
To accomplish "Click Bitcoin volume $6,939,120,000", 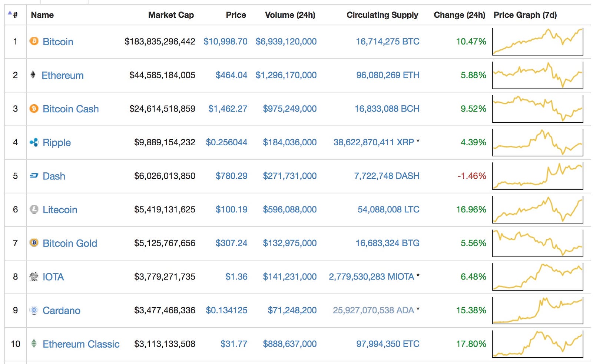I will click(x=286, y=42).
